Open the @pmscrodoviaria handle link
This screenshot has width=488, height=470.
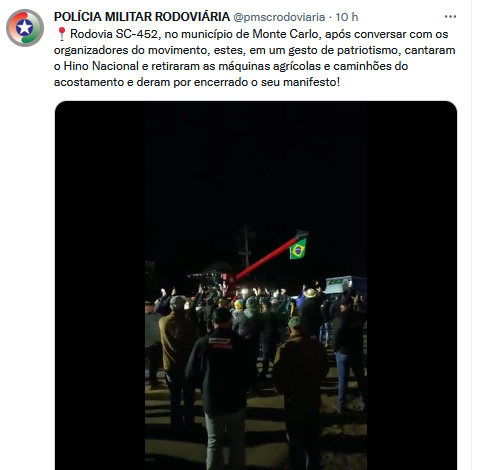(279, 17)
